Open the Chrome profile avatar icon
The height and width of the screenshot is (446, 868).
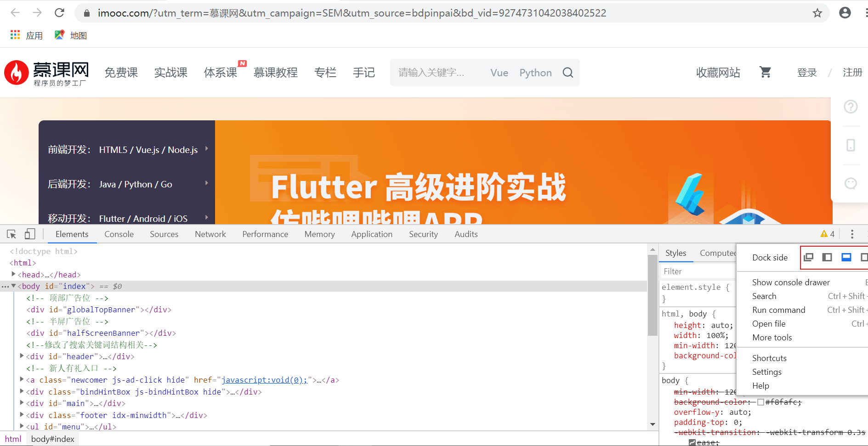tap(845, 13)
